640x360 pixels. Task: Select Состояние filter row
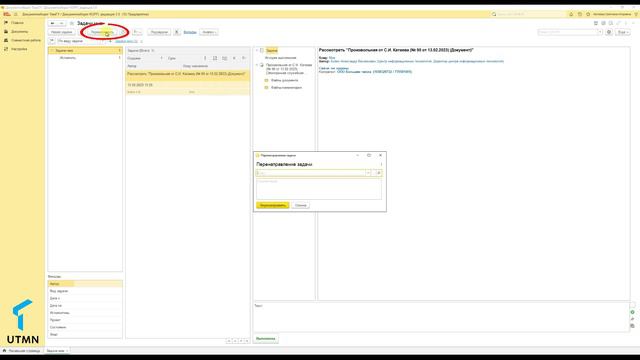tap(85, 327)
